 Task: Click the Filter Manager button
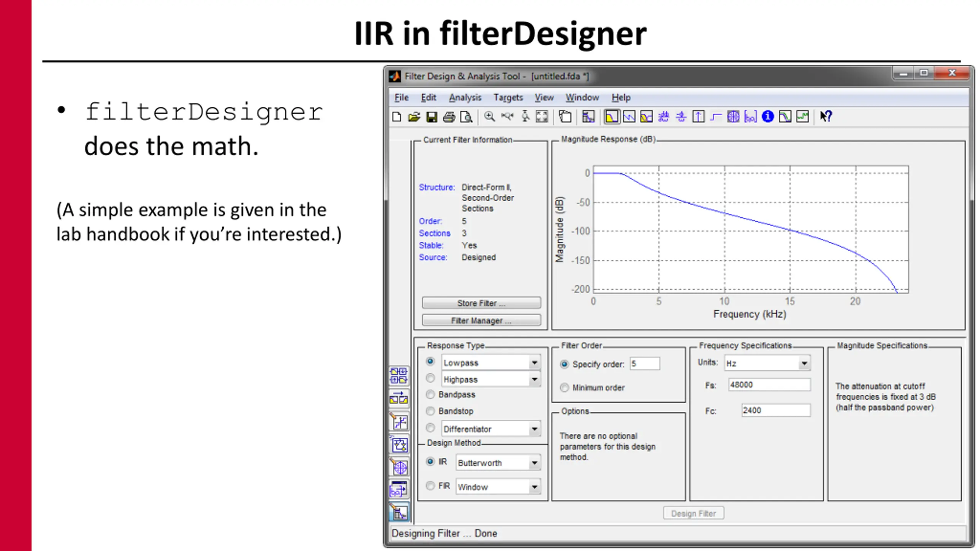482,320
